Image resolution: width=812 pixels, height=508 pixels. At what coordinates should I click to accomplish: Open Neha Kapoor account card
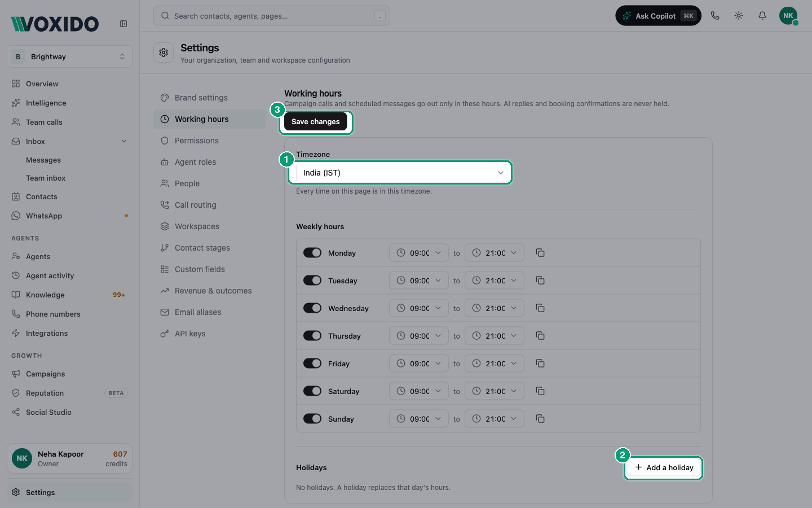(70, 458)
